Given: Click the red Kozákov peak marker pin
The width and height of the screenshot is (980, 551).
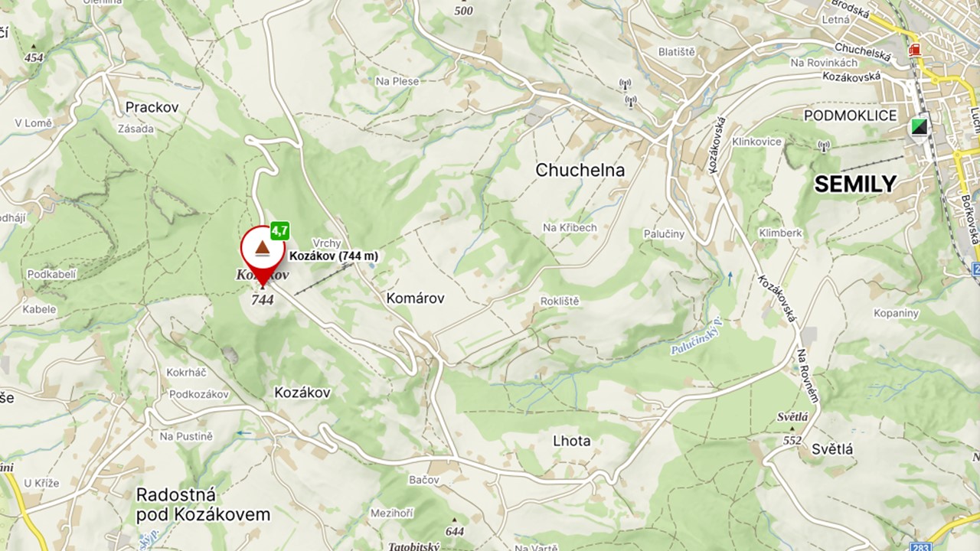Looking at the screenshot, I should click(x=263, y=252).
